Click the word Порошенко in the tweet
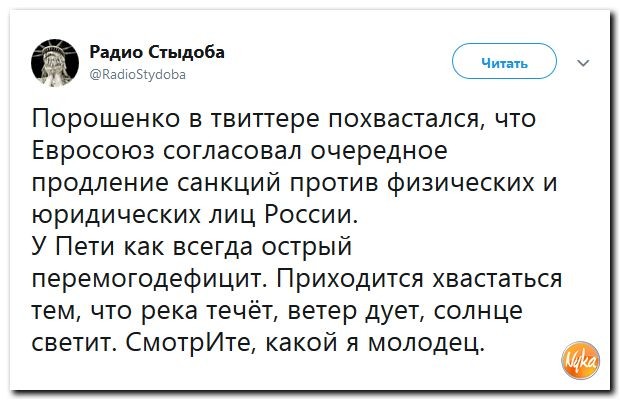Image resolution: width=621 pixels, height=401 pixels. (x=97, y=121)
